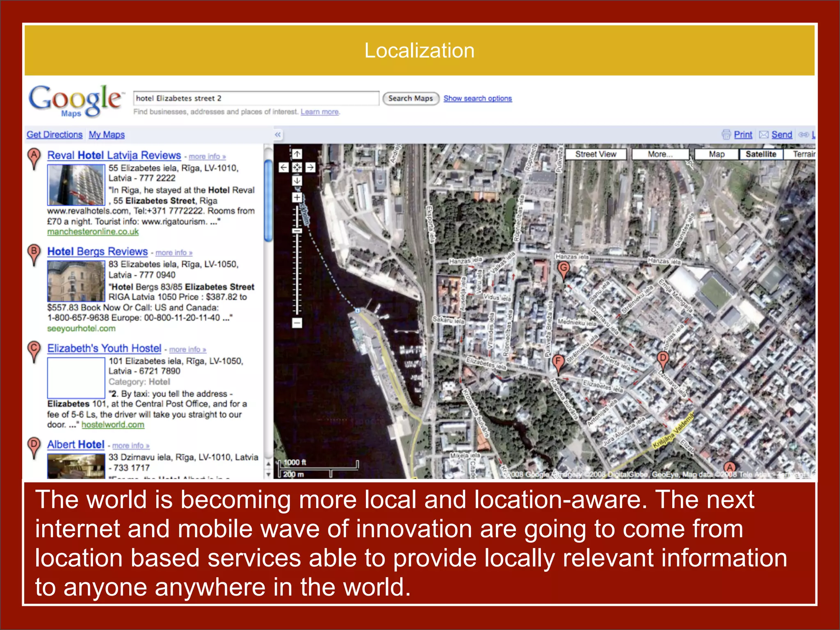Open Show search options link

coord(477,98)
